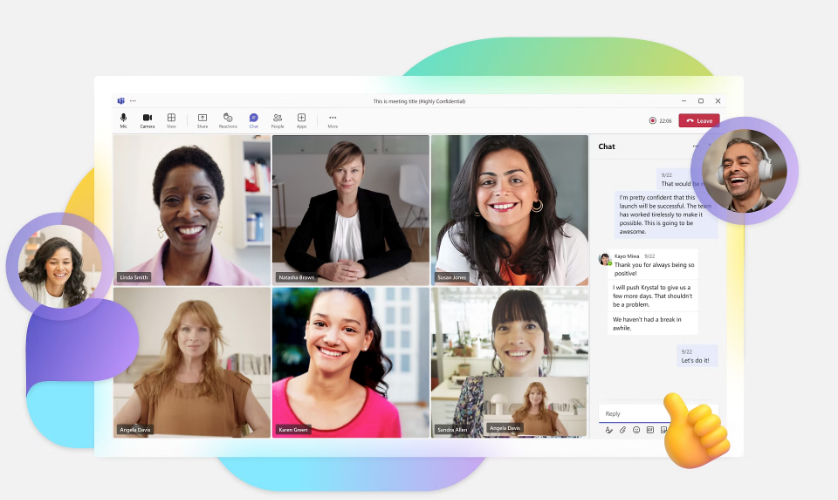This screenshot has height=500, width=838.
Task: Toggle the Chat panel
Action: click(x=254, y=119)
